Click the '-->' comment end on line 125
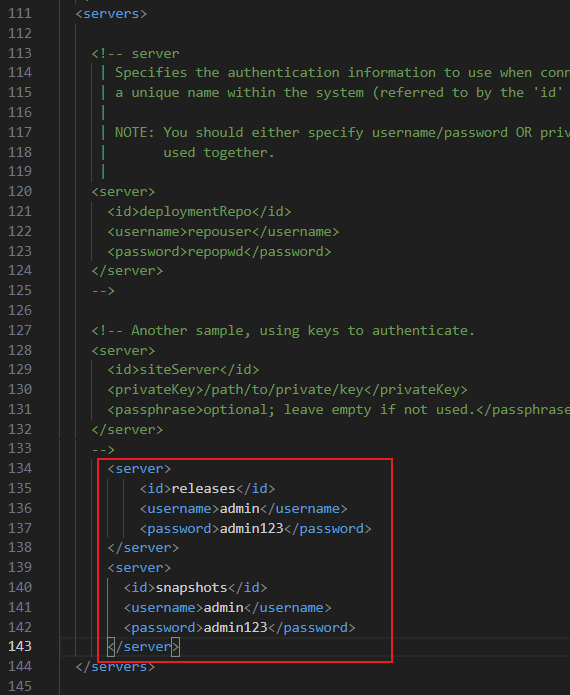This screenshot has height=695, width=570. pyautogui.click(x=103, y=291)
